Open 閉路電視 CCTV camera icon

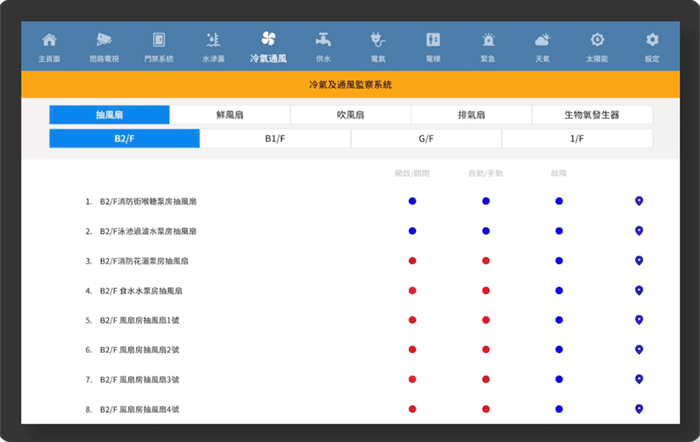pyautogui.click(x=104, y=41)
